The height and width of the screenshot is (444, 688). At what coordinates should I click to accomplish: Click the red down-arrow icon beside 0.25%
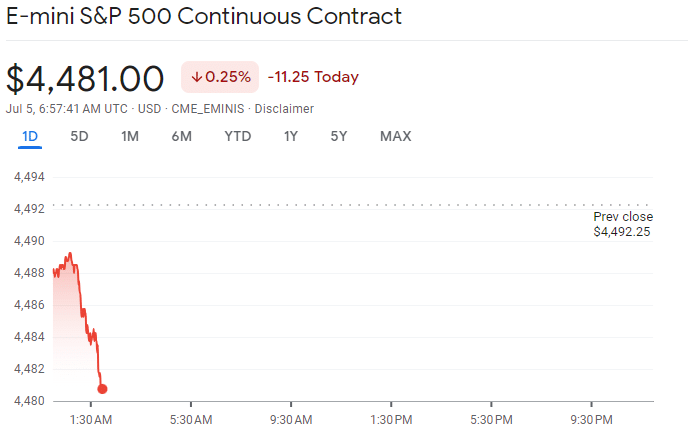tap(197, 77)
